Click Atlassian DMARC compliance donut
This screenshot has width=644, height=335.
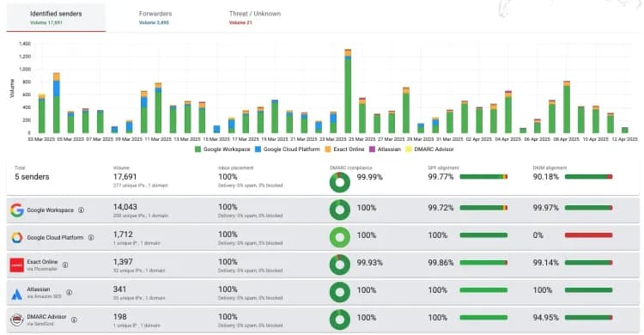(x=340, y=292)
